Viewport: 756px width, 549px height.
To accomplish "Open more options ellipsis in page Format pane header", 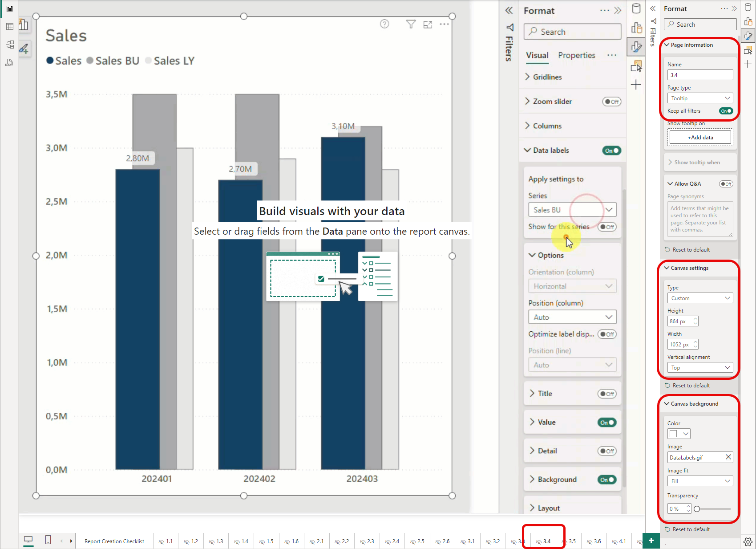I will click(x=724, y=8).
